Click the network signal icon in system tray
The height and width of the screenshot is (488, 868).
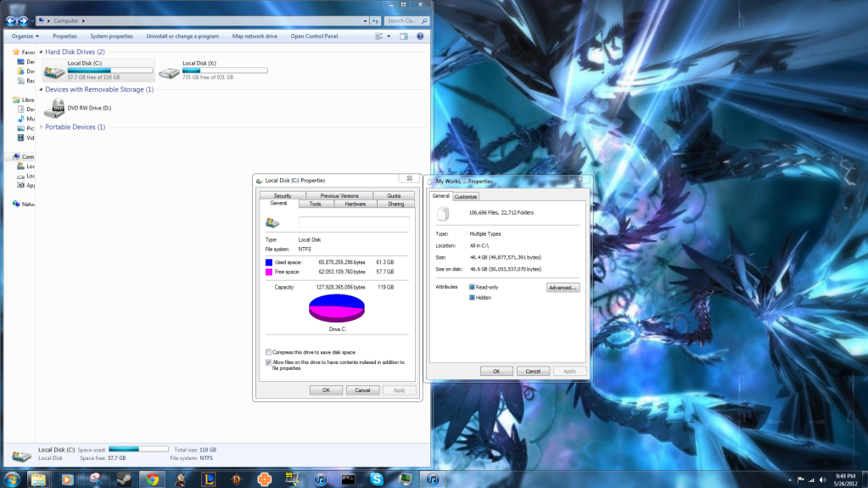811,480
